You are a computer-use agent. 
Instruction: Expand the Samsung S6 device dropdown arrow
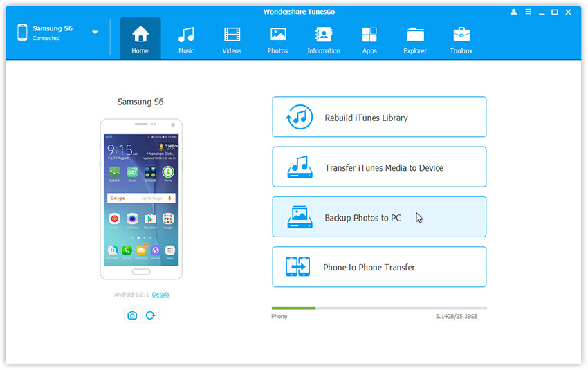pyautogui.click(x=95, y=33)
